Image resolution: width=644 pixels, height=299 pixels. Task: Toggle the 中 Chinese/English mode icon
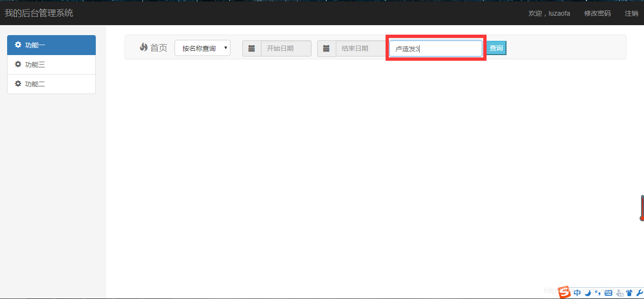[577, 293]
